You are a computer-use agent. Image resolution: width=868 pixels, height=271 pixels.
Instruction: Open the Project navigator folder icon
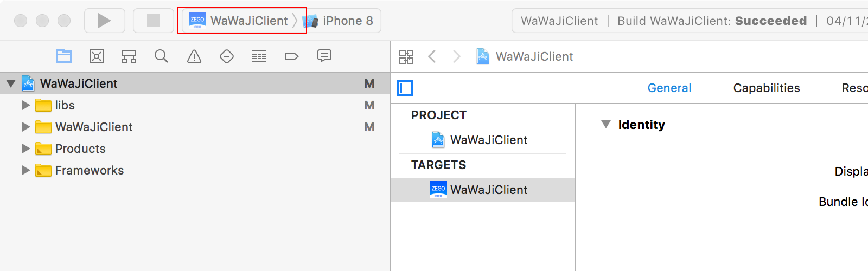click(x=64, y=56)
